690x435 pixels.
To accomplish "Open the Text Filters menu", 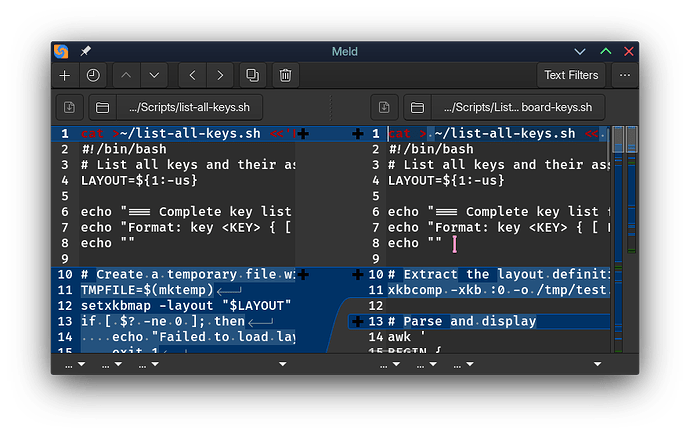I will click(571, 75).
